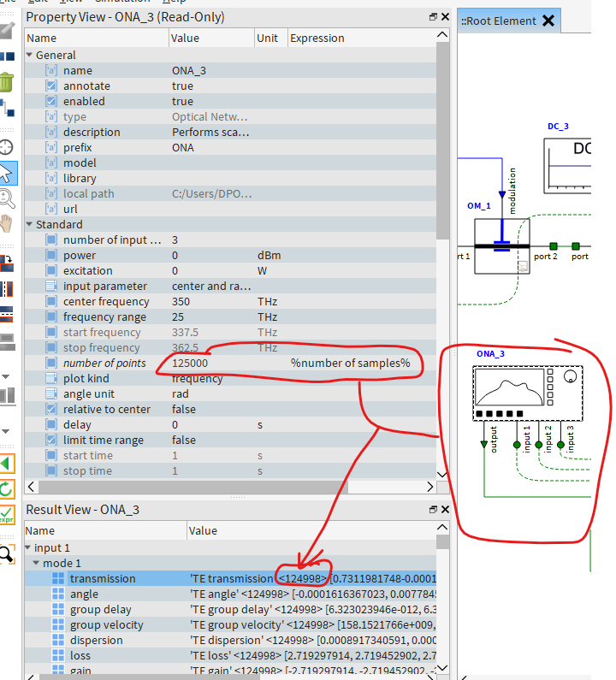
Task: Click the Property View scroll down arrow
Action: tap(442, 474)
